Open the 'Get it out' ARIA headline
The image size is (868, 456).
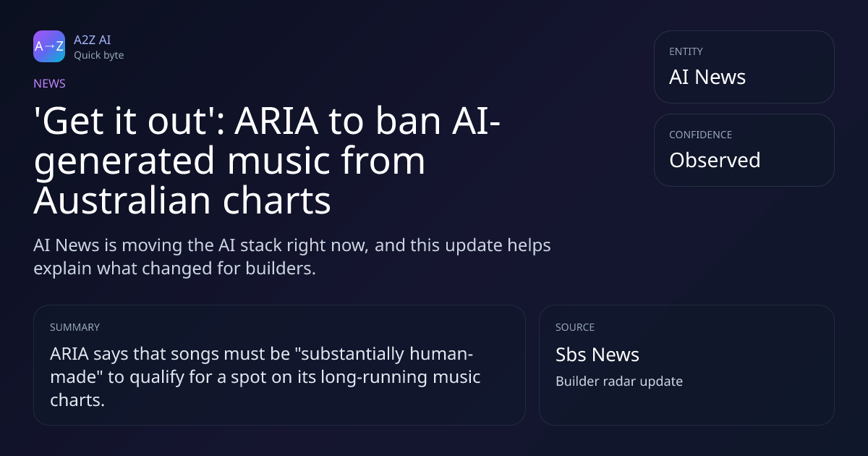(x=268, y=161)
